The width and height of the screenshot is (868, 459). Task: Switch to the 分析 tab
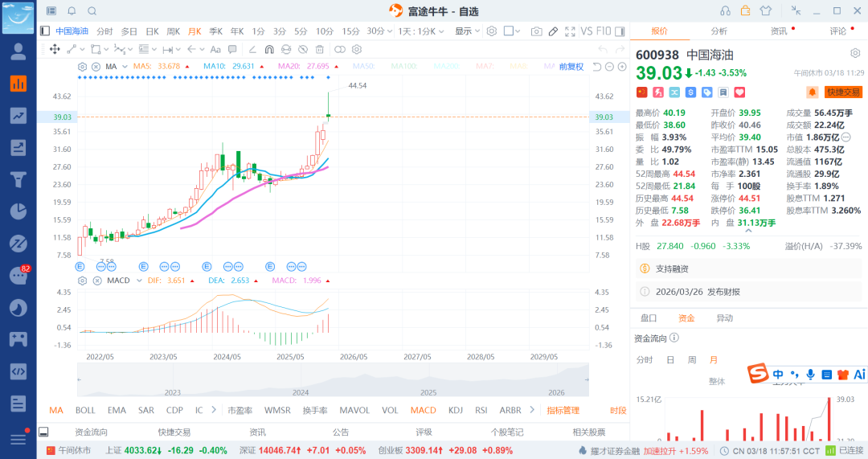coord(719,31)
